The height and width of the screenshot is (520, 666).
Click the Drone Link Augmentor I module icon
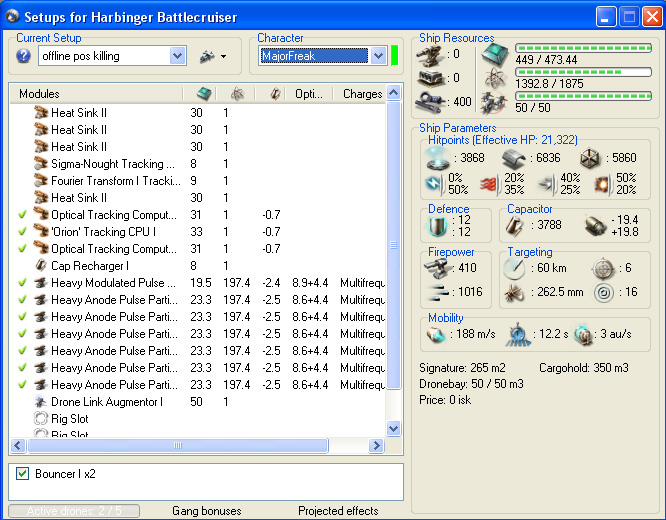coord(41,402)
